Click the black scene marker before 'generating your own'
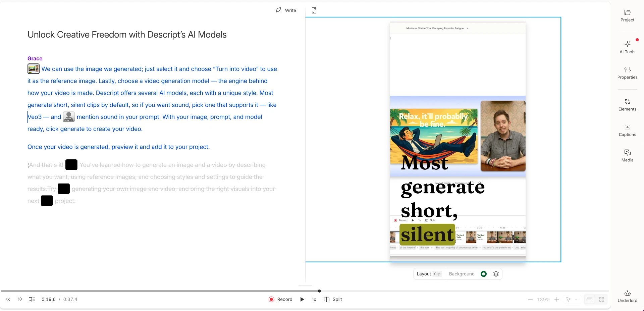 [64, 189]
